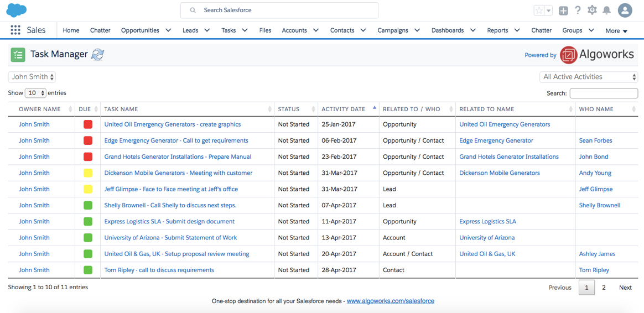
Task: Sort by the Status column
Action: tap(296, 109)
